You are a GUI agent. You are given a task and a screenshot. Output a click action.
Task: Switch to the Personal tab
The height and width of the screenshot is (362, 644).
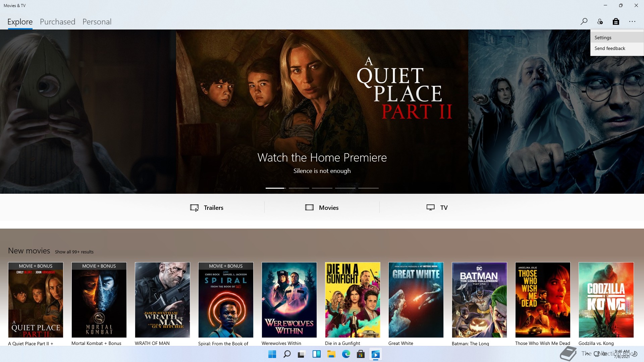click(x=97, y=22)
